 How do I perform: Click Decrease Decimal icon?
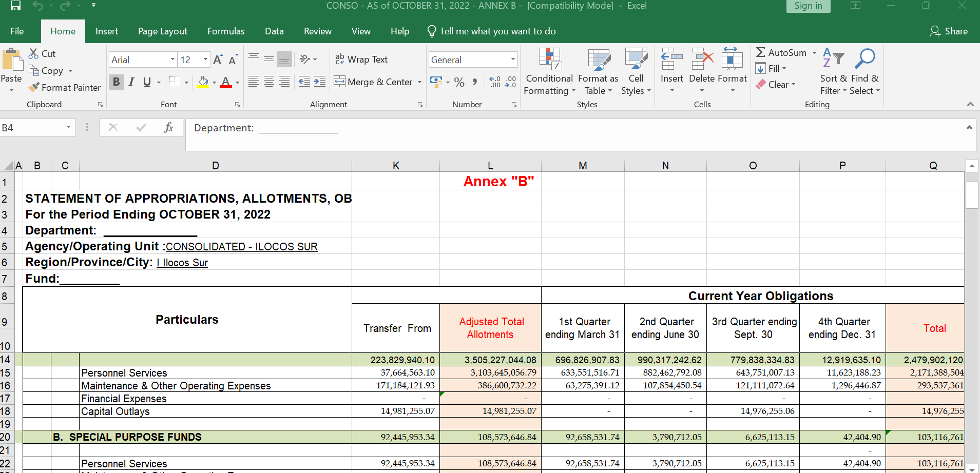510,82
